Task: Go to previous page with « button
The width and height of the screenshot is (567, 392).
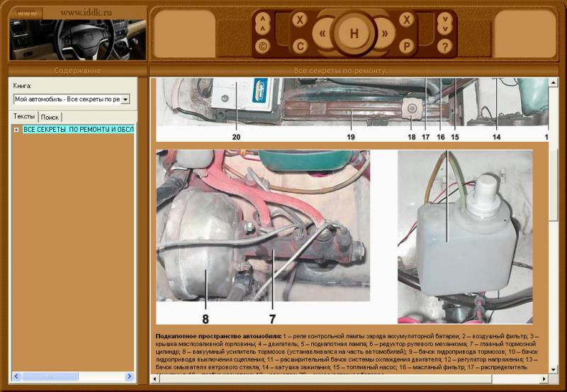Action: pos(324,33)
